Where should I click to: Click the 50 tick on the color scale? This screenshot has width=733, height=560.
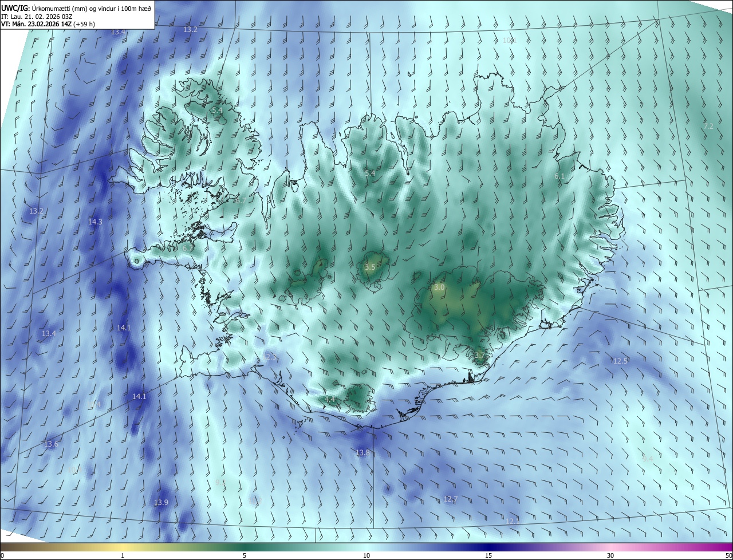[x=728, y=555]
